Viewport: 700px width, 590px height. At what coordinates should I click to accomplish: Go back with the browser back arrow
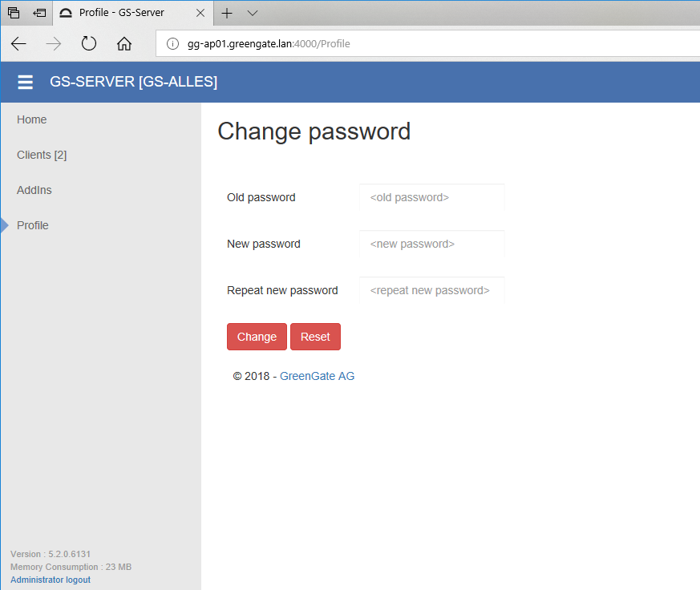pyautogui.click(x=18, y=44)
